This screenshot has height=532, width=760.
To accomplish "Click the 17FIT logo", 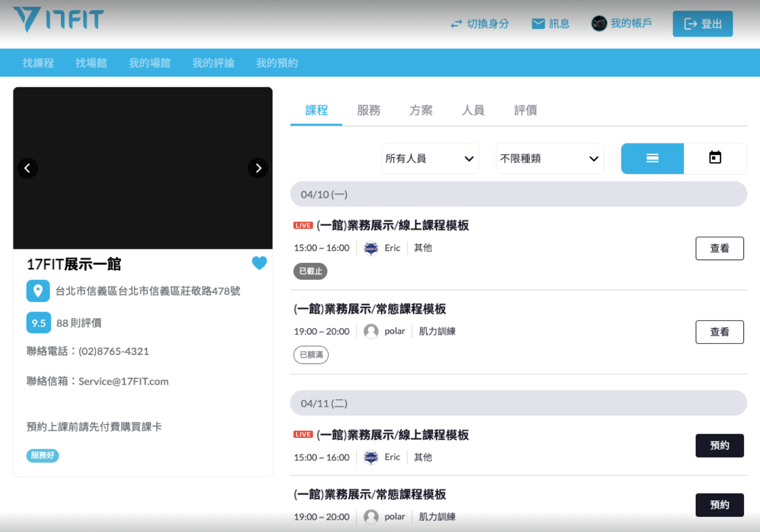I will click(x=58, y=20).
